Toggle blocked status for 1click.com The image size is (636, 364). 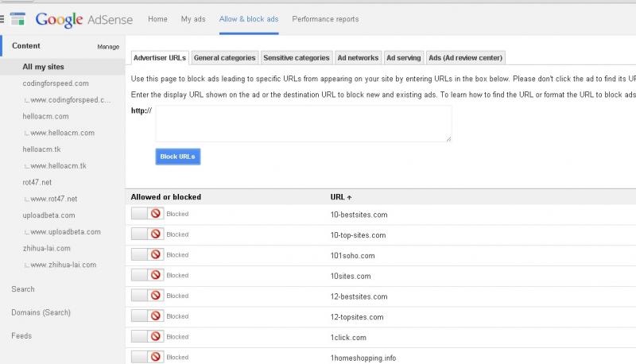point(147,336)
